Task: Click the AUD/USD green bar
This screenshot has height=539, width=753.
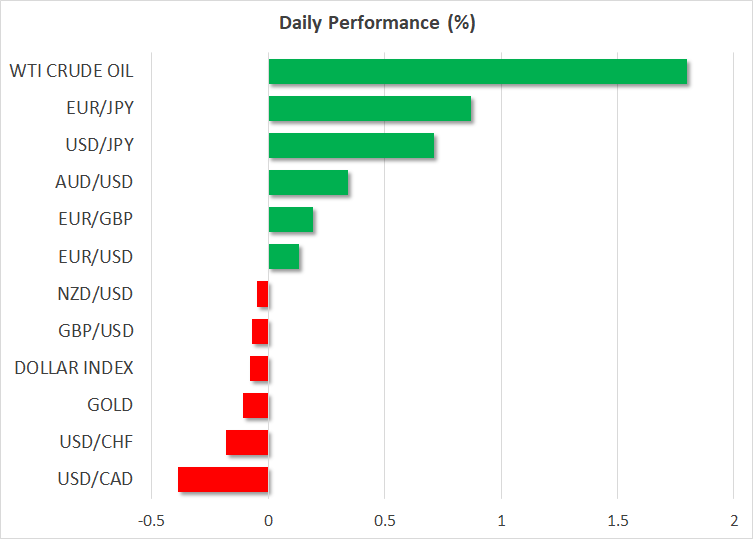Action: pyautogui.click(x=308, y=183)
